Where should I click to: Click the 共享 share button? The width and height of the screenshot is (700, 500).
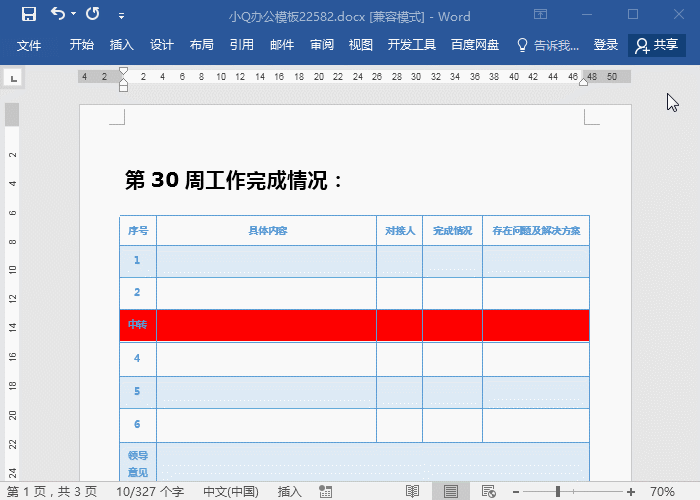click(657, 45)
